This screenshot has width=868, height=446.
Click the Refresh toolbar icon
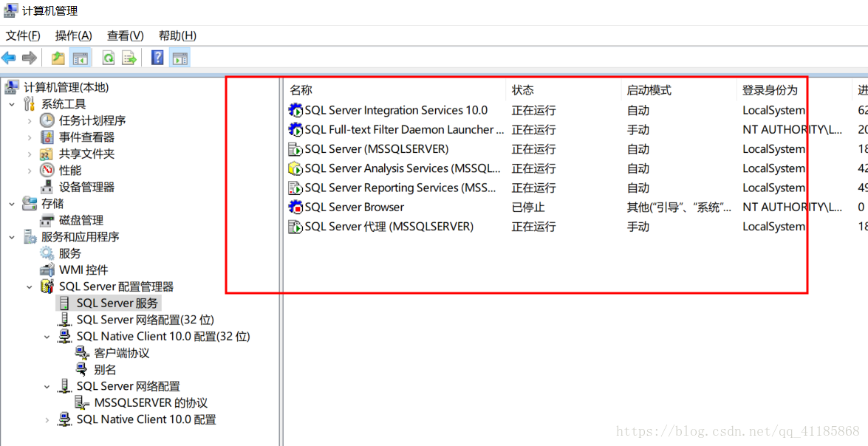coord(109,58)
